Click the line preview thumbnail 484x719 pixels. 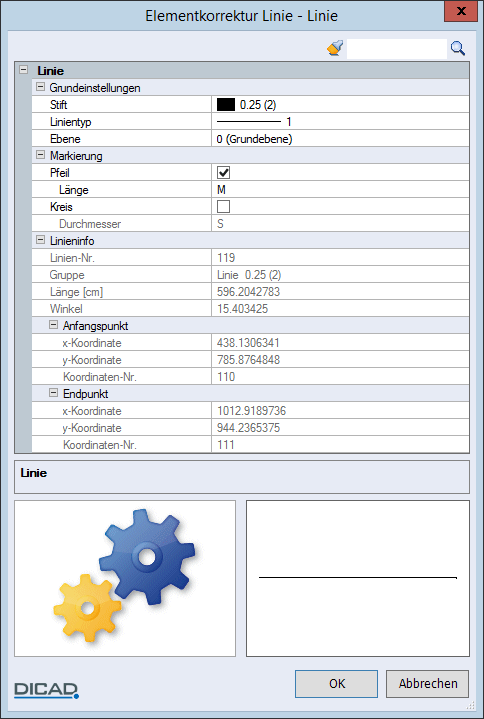click(x=358, y=578)
